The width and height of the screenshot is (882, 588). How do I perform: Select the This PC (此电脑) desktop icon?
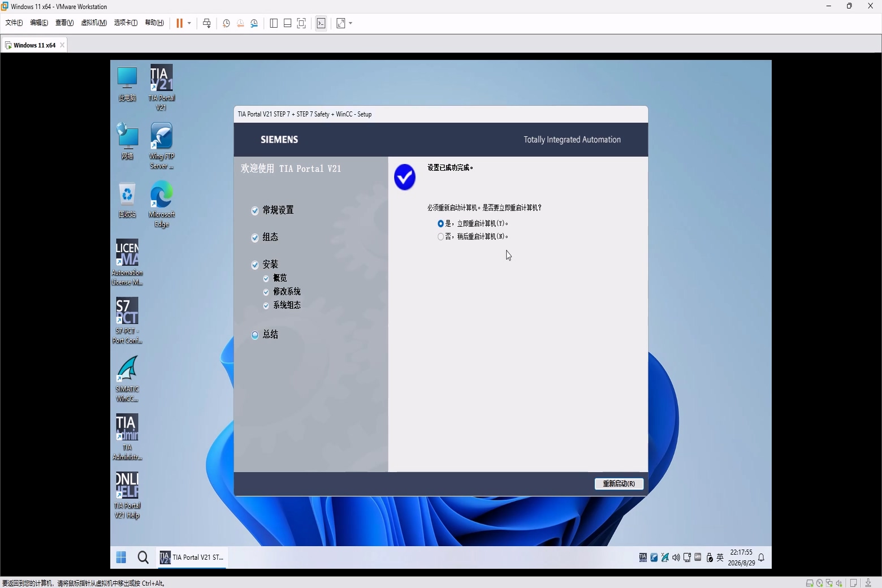[127, 83]
